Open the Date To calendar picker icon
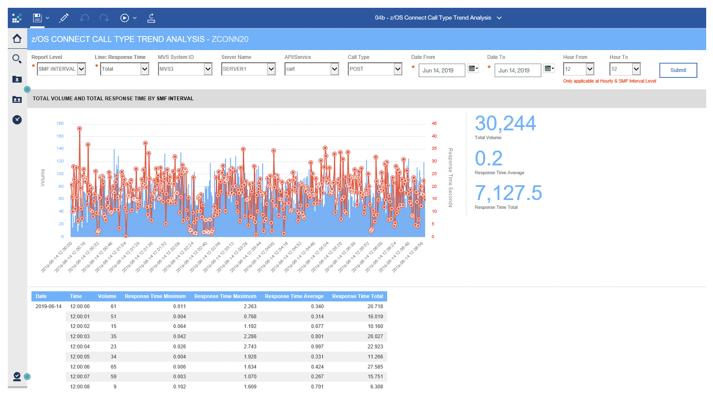 tap(549, 70)
